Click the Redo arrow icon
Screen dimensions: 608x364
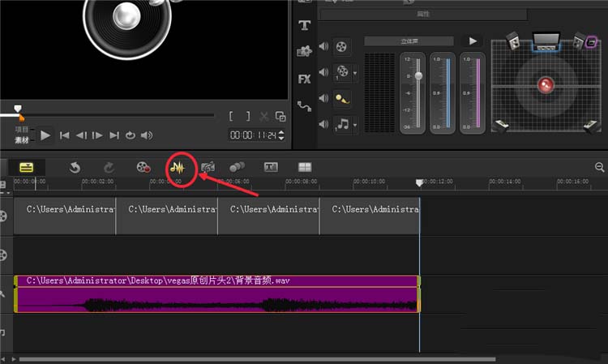point(109,168)
